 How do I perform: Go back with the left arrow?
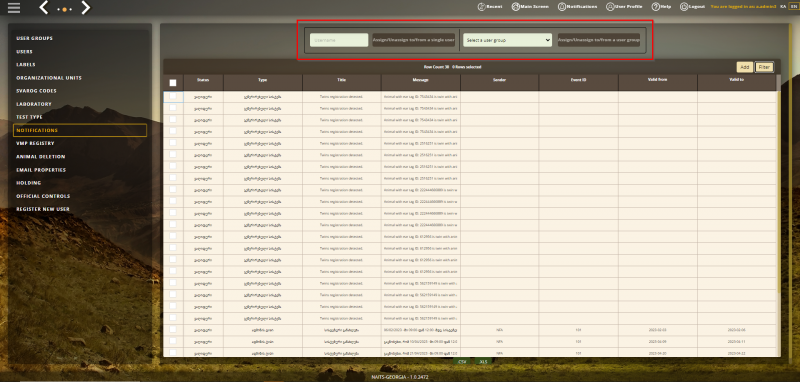44,8
